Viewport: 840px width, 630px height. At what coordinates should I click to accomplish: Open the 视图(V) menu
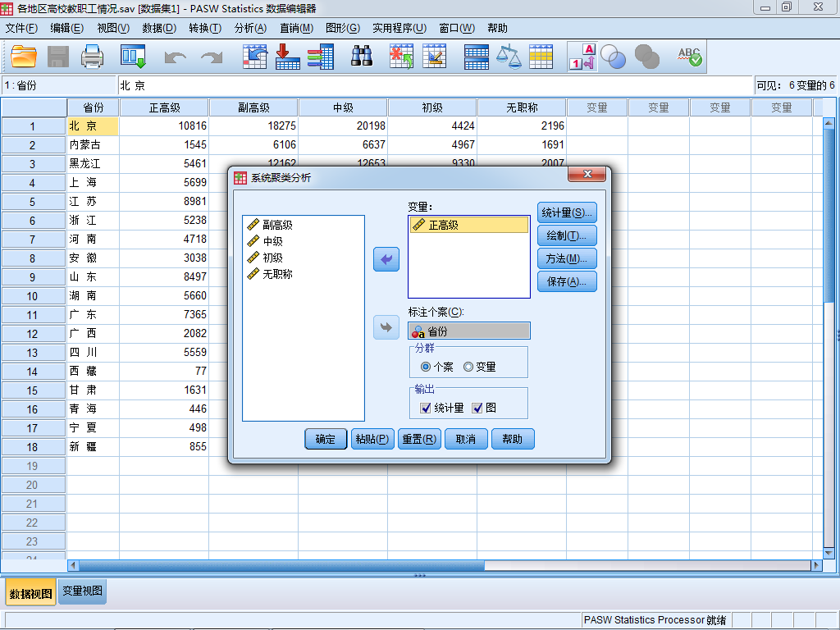pyautogui.click(x=113, y=29)
